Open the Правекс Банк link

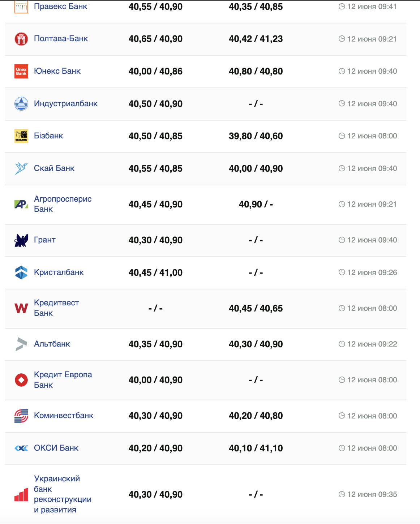pos(60,7)
